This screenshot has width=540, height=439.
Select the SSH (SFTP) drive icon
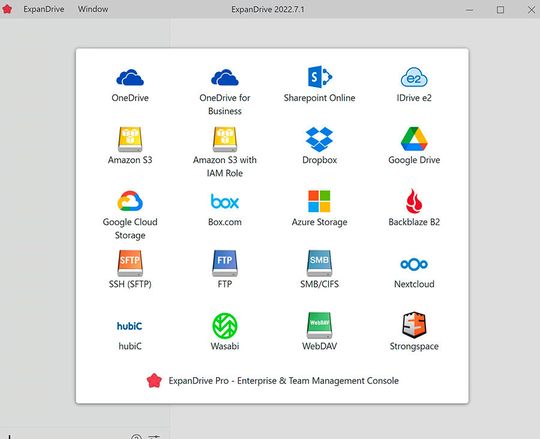click(130, 263)
